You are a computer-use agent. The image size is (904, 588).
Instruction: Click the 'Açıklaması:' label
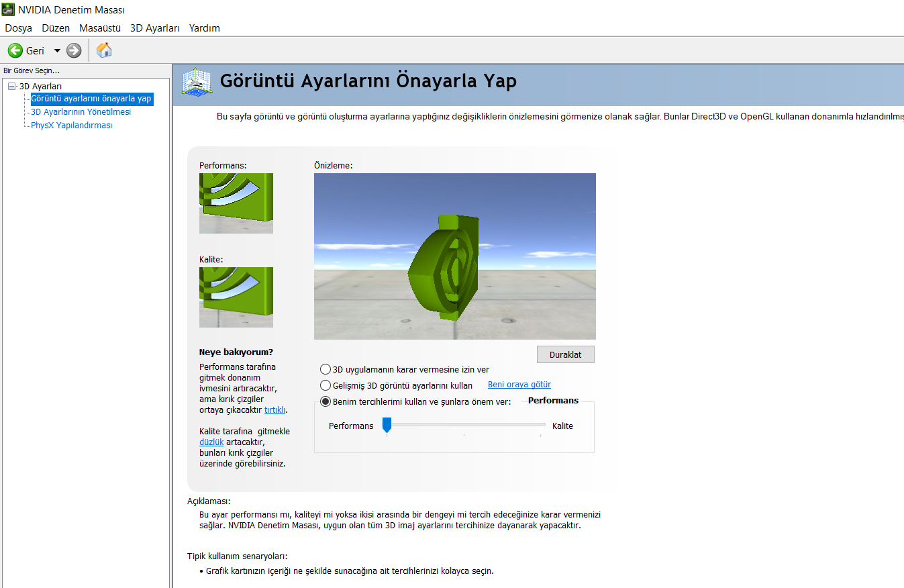point(209,501)
